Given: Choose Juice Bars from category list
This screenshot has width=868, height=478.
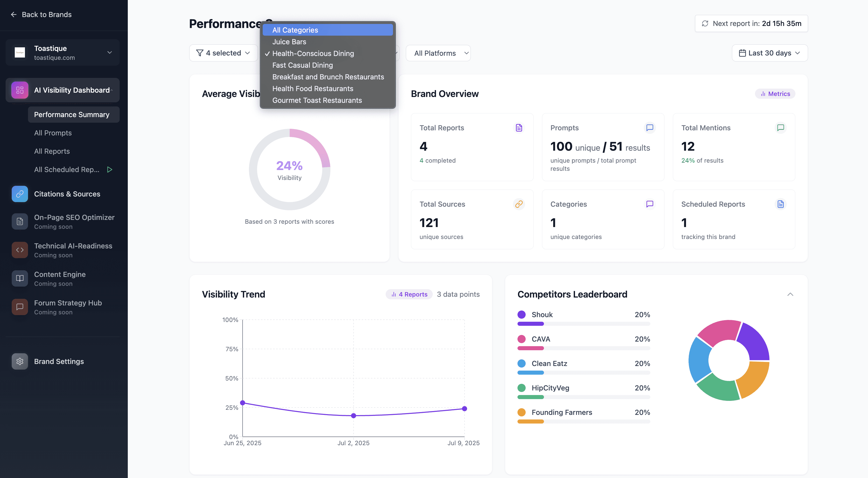Looking at the screenshot, I should [x=289, y=42].
